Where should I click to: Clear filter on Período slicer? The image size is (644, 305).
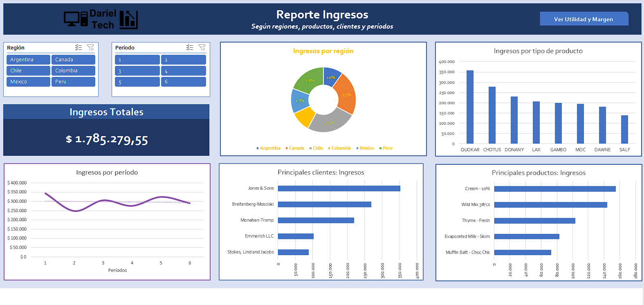click(x=202, y=48)
